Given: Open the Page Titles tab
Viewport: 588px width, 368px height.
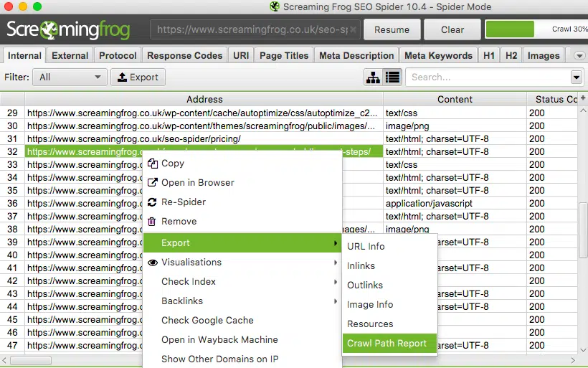Looking at the screenshot, I should [284, 55].
